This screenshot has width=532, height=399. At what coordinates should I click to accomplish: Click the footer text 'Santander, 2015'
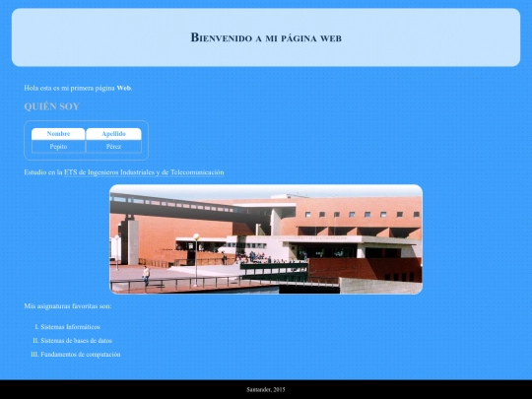(x=266, y=389)
